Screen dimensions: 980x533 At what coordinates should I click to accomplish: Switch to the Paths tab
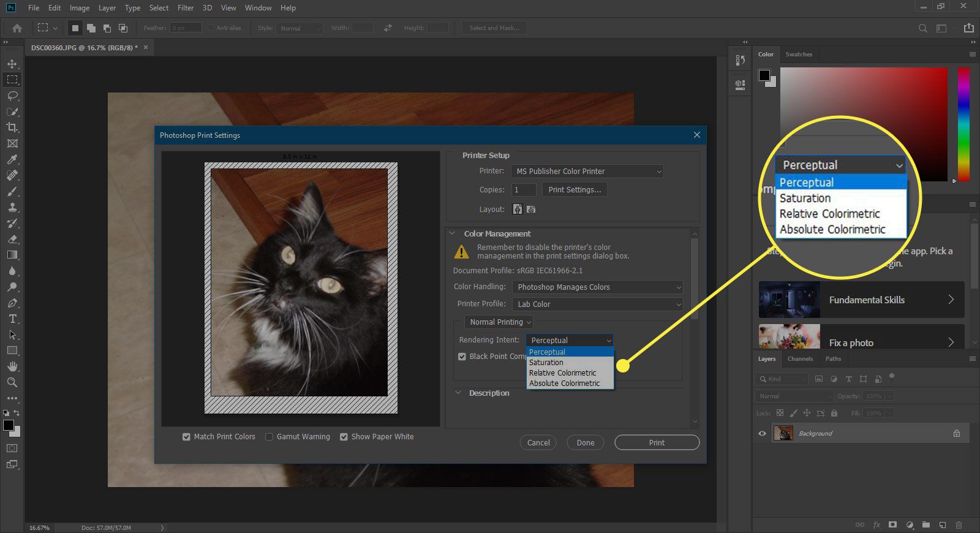click(833, 359)
